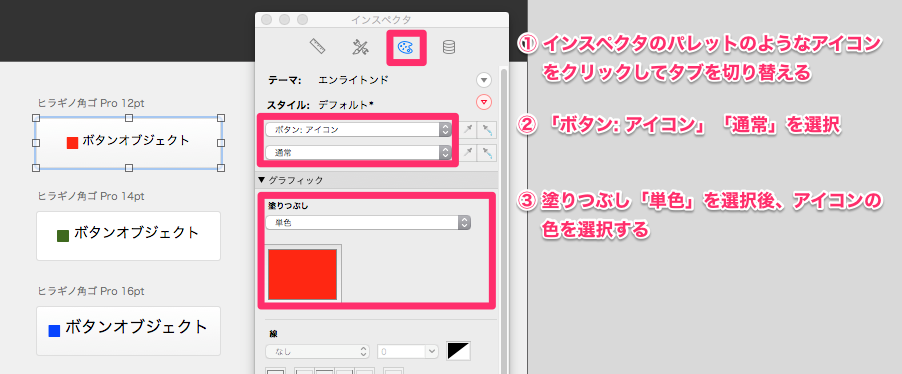The height and width of the screenshot is (374, 902).
Task: Click the top-left selection handle of the 12pt button
Action: pos(36,117)
